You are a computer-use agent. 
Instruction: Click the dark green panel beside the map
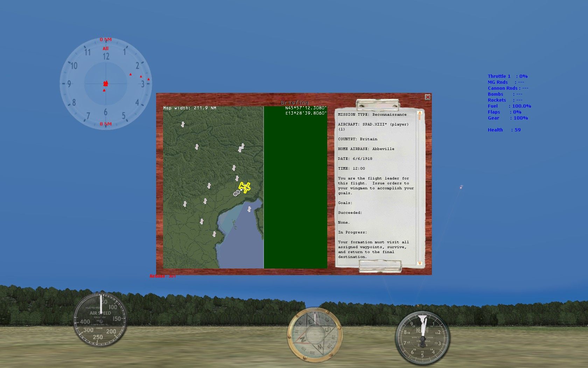click(295, 188)
